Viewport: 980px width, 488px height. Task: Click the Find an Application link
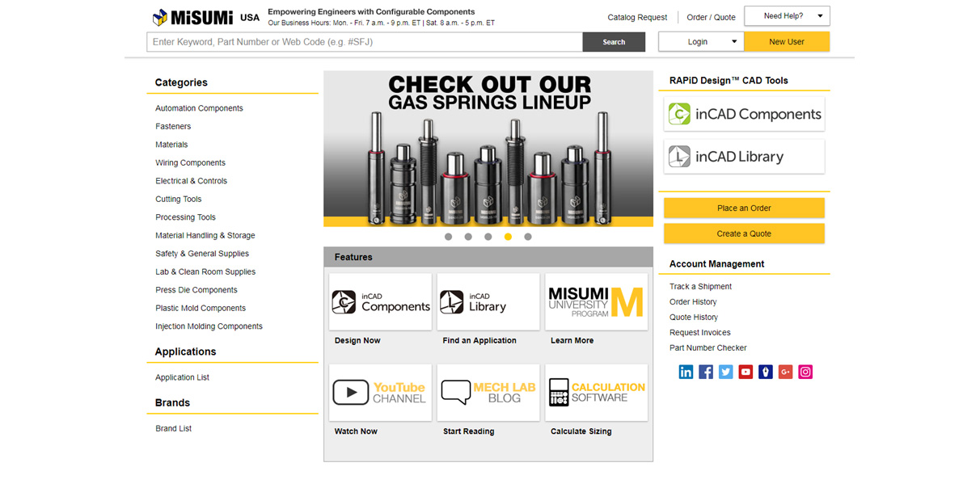pyautogui.click(x=479, y=340)
